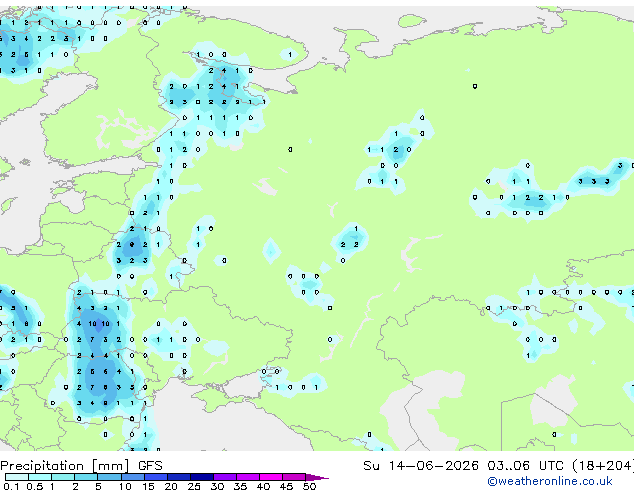Select the 10–15 mm blue legend swatch
Screen dimensions: 634x490
(x=133, y=477)
